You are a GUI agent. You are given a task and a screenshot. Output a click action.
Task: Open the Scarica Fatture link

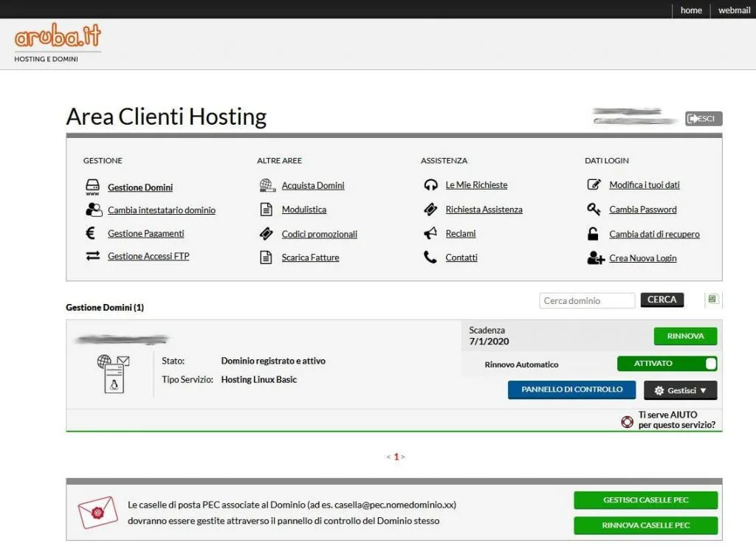coord(310,257)
